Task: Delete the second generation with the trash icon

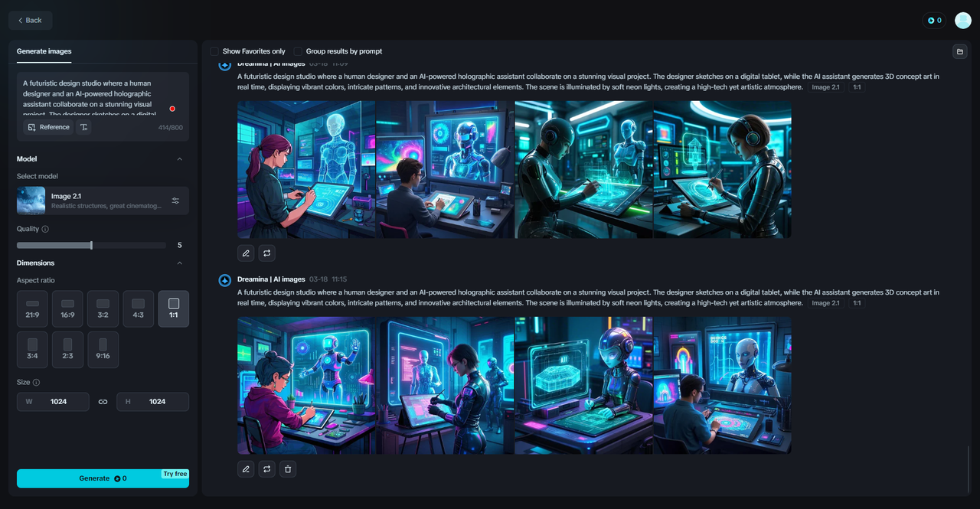Action: pyautogui.click(x=288, y=469)
